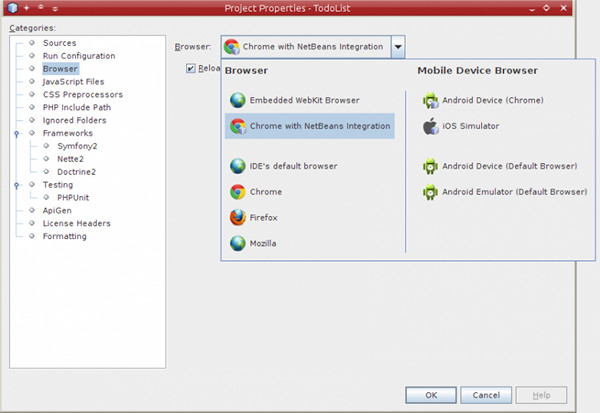Screen dimensions: 600x413
Task: Pick the Android Emulator (Default Browser) icon
Action: click(430, 192)
